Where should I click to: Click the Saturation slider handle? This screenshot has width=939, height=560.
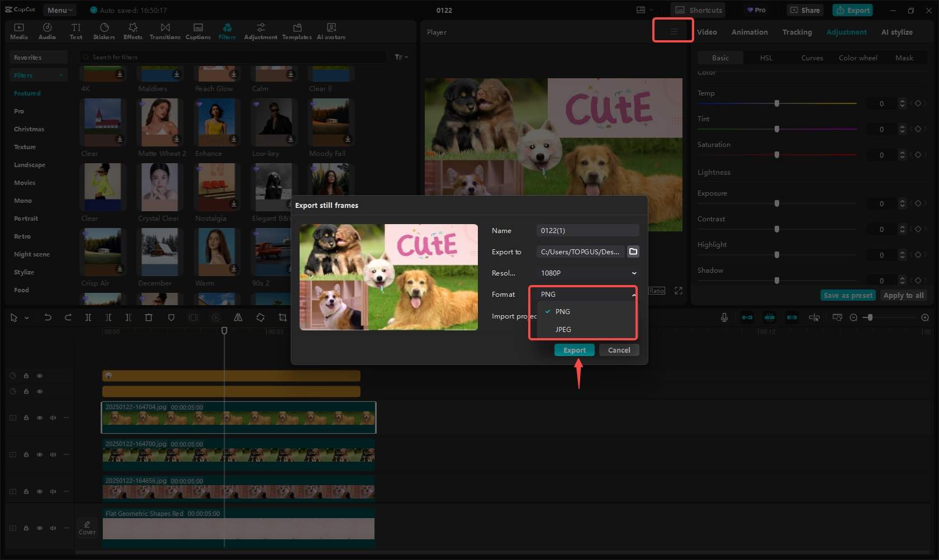pyautogui.click(x=777, y=155)
